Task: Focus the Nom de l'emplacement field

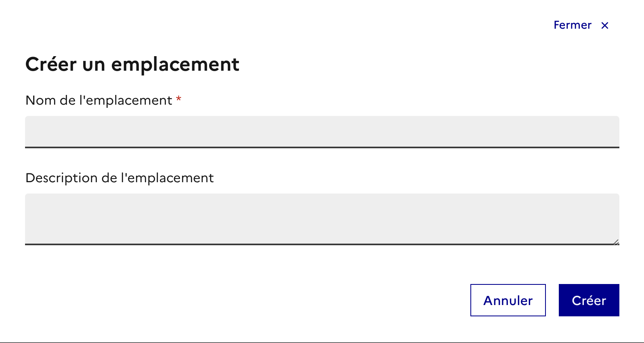Action: pyautogui.click(x=322, y=132)
